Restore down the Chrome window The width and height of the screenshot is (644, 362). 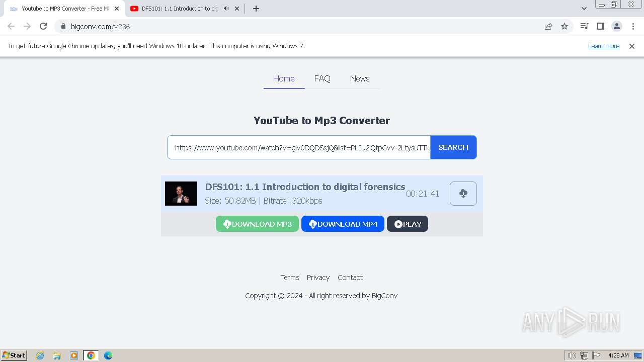[x=614, y=5]
